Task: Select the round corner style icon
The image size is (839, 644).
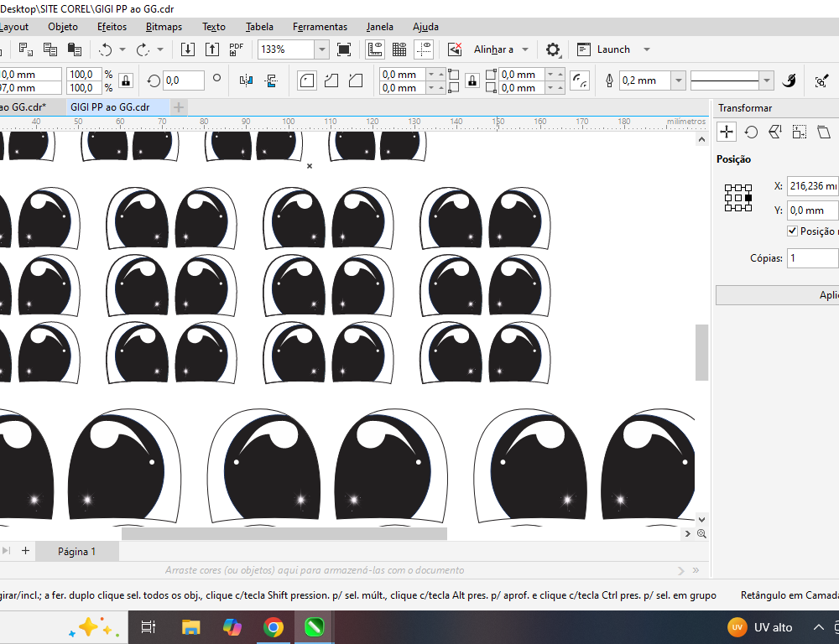Action: tap(306, 80)
